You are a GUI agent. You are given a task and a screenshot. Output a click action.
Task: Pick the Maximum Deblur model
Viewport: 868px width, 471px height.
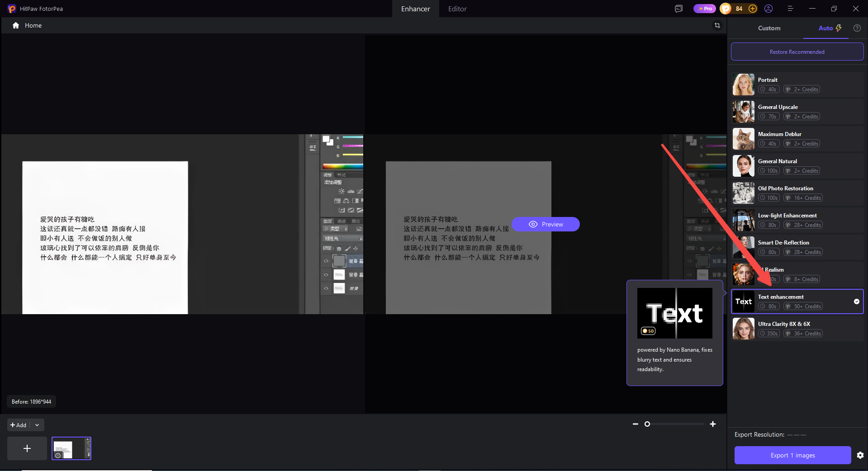(797, 139)
